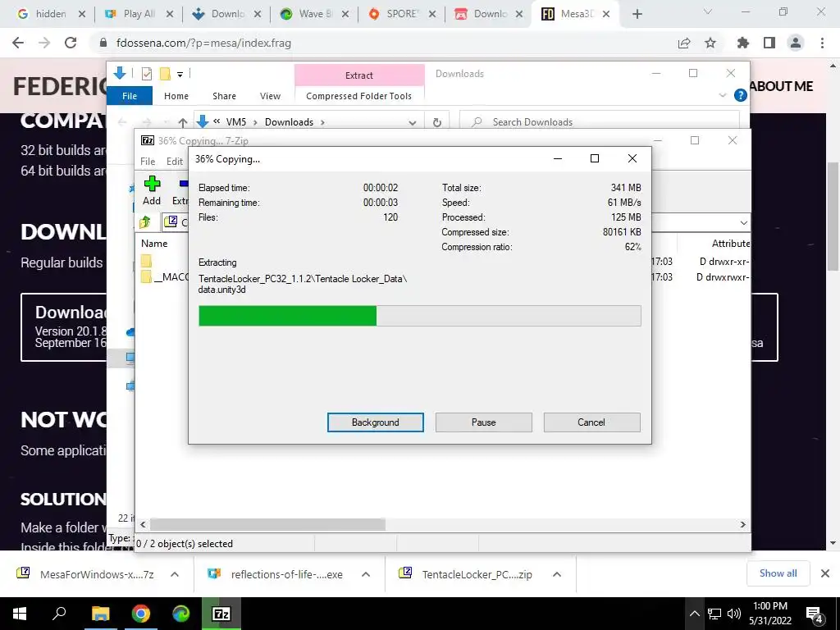The image size is (840, 630).
Task: Open the File tab in Explorer
Action: (130, 96)
